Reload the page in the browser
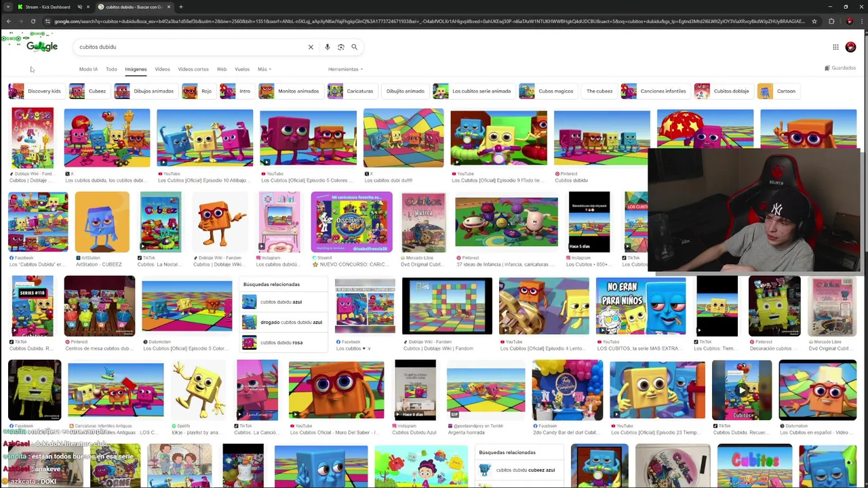The width and height of the screenshot is (868, 488). (33, 21)
